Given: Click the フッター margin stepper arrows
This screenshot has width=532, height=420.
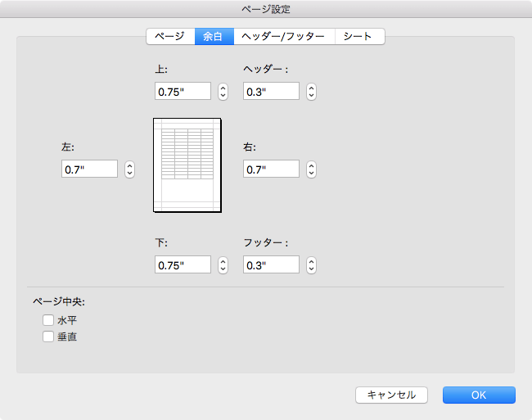Looking at the screenshot, I should click(x=311, y=264).
